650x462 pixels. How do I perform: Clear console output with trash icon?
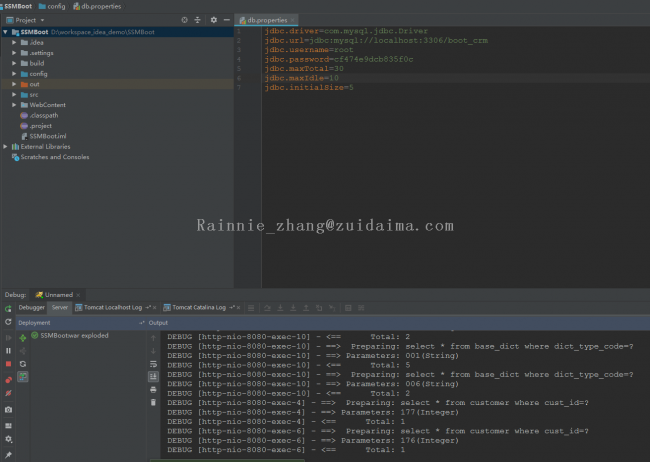[153, 403]
